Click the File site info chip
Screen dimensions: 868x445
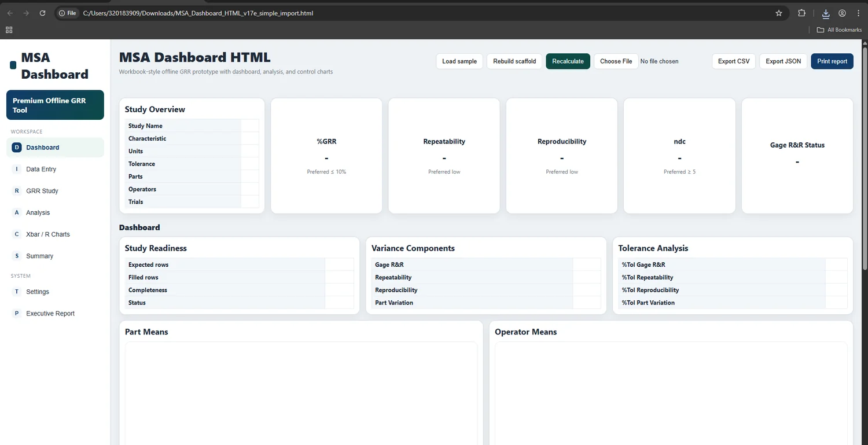68,13
